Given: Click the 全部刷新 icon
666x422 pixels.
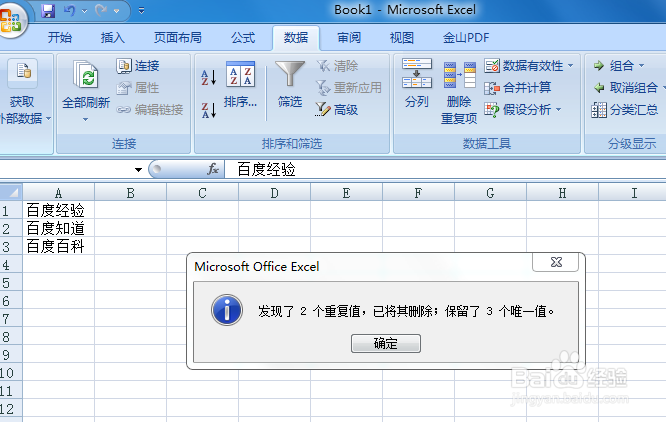Looking at the screenshot, I should point(86,74).
